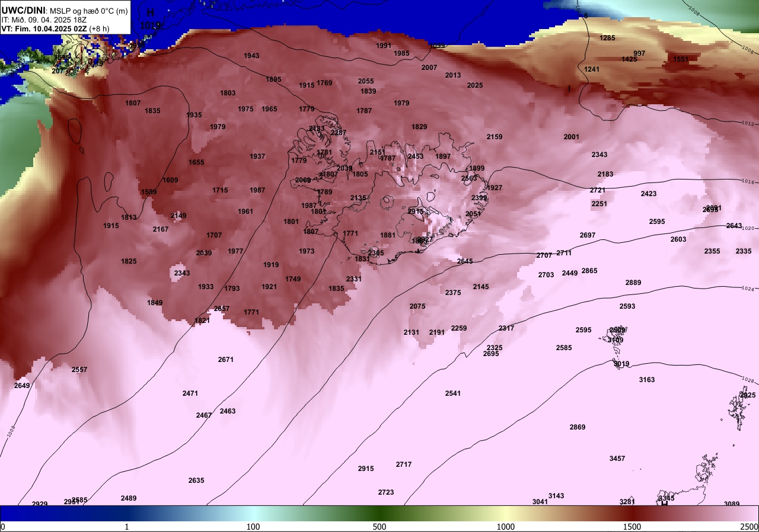The width and height of the screenshot is (759, 532).
Task: Click the freezing level value '2075'
Action: coord(417,306)
